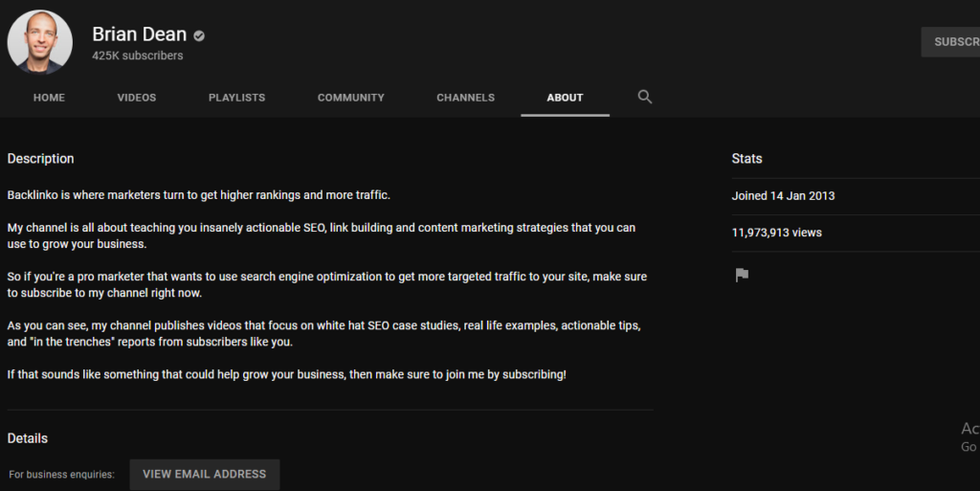The image size is (980, 491).
Task: Click the sentence starting 'Backlinko is where marketers'
Action: tap(199, 195)
